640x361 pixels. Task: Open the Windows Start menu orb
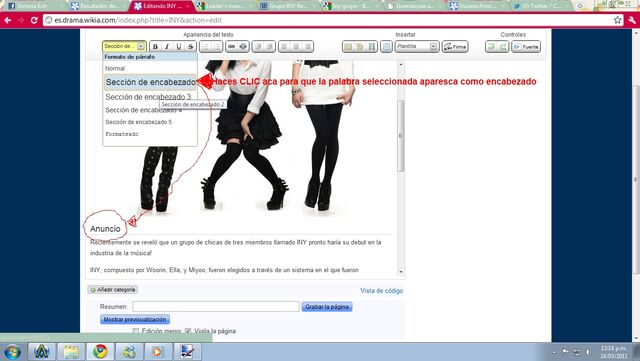coord(12,352)
